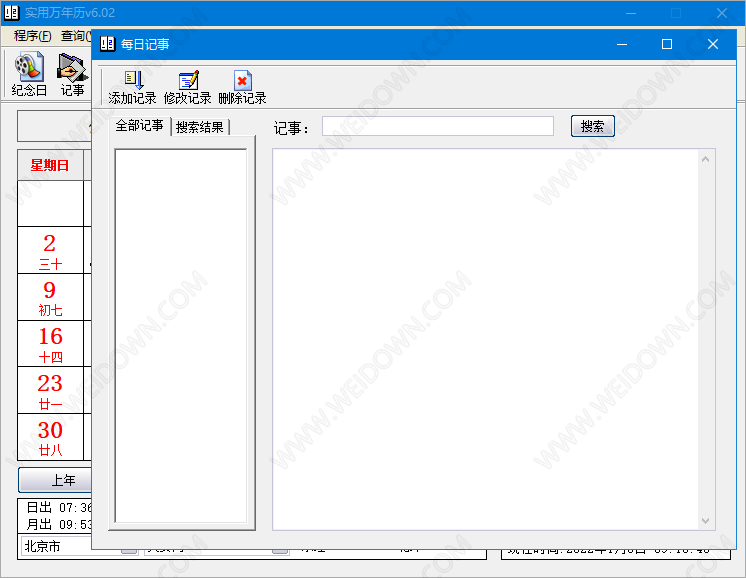Focus the 记事 search text field
Viewport: 746px width, 578px height.
point(437,126)
